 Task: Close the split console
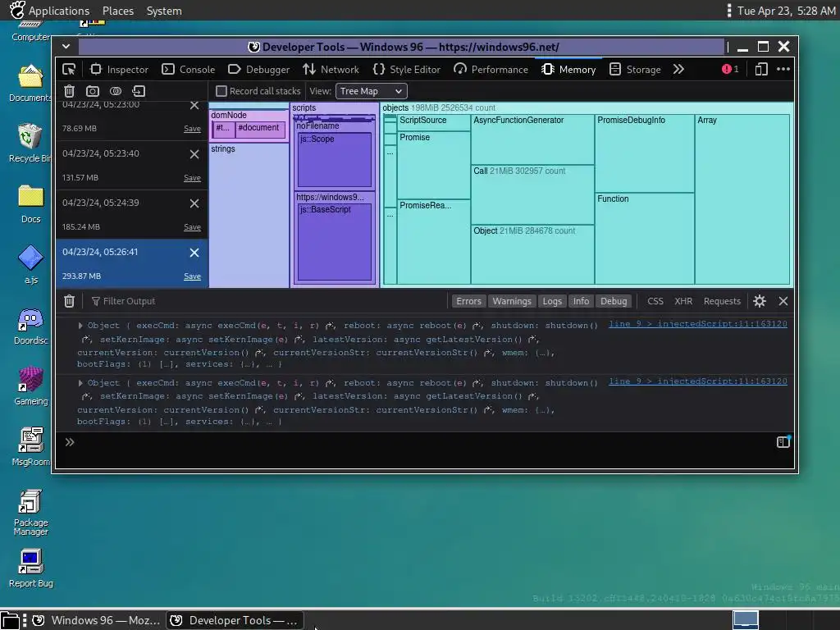tap(783, 301)
